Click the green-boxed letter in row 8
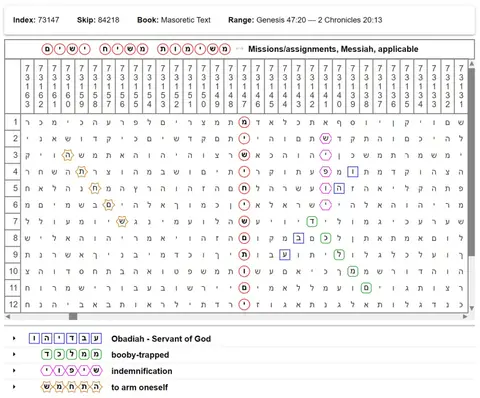 [x=325, y=238]
